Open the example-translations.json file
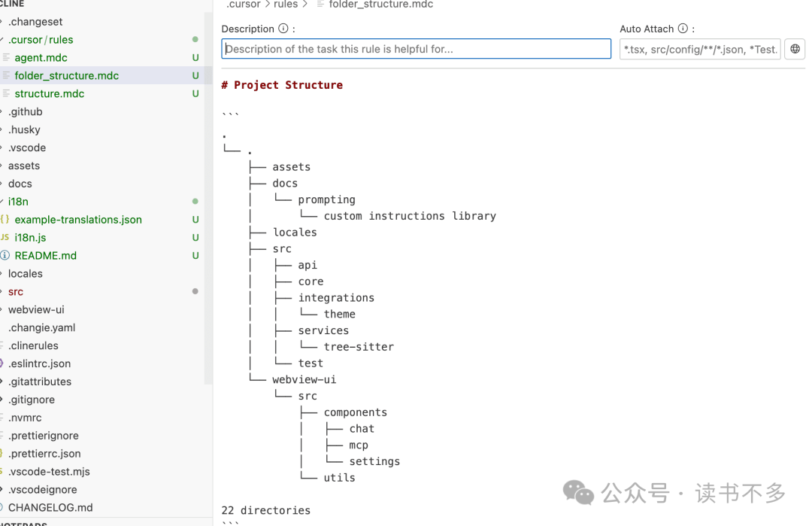812x526 pixels. (x=78, y=220)
